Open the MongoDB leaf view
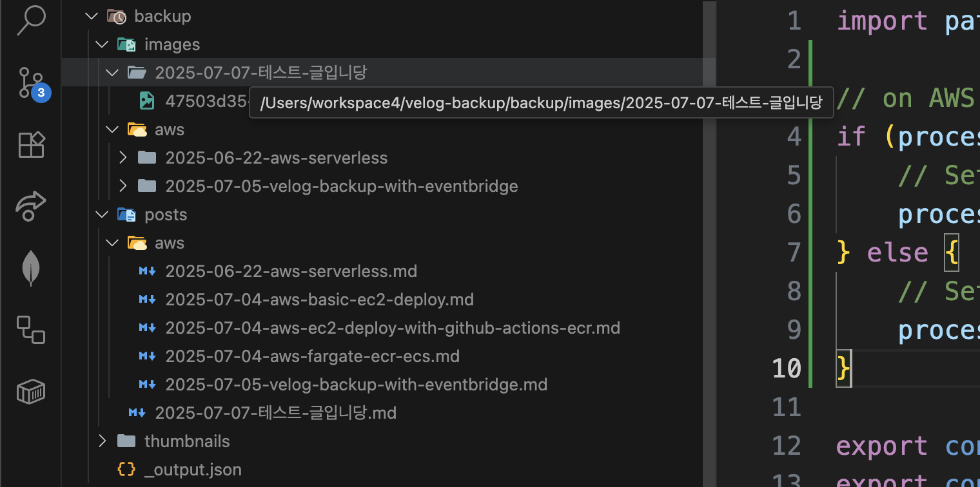 coord(30,268)
